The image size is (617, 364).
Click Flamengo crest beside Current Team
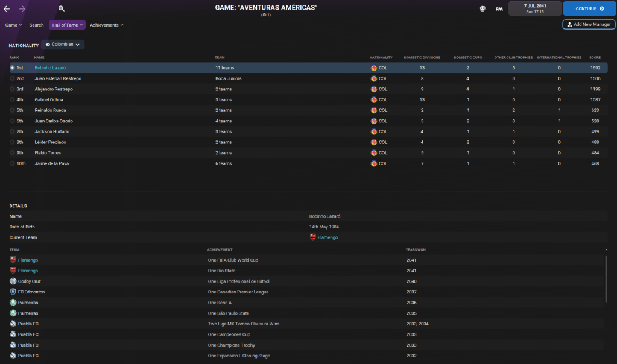pos(312,237)
